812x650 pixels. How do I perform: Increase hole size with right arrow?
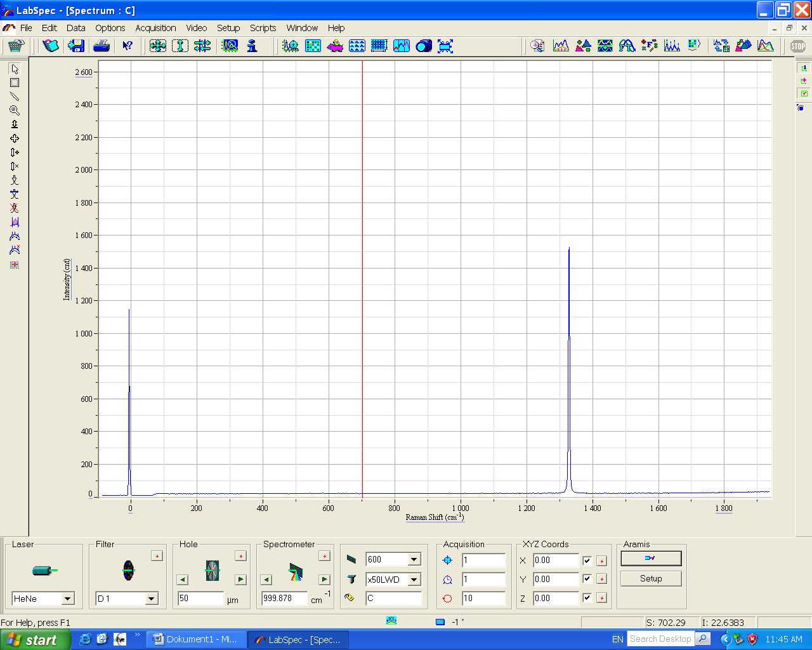tap(240, 580)
